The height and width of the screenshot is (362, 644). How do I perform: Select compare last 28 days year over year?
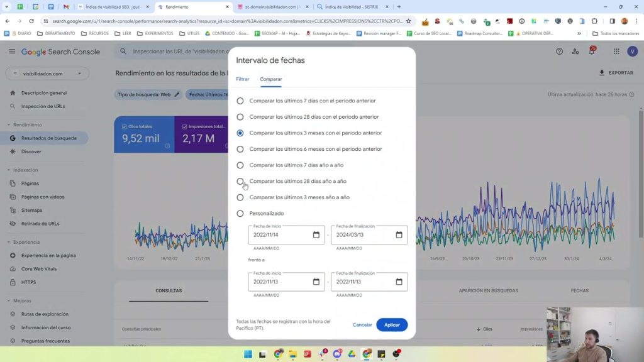[240, 181]
